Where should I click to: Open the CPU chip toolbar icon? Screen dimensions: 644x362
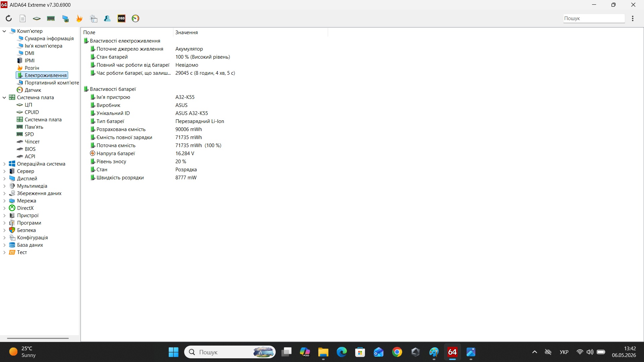pos(37,18)
